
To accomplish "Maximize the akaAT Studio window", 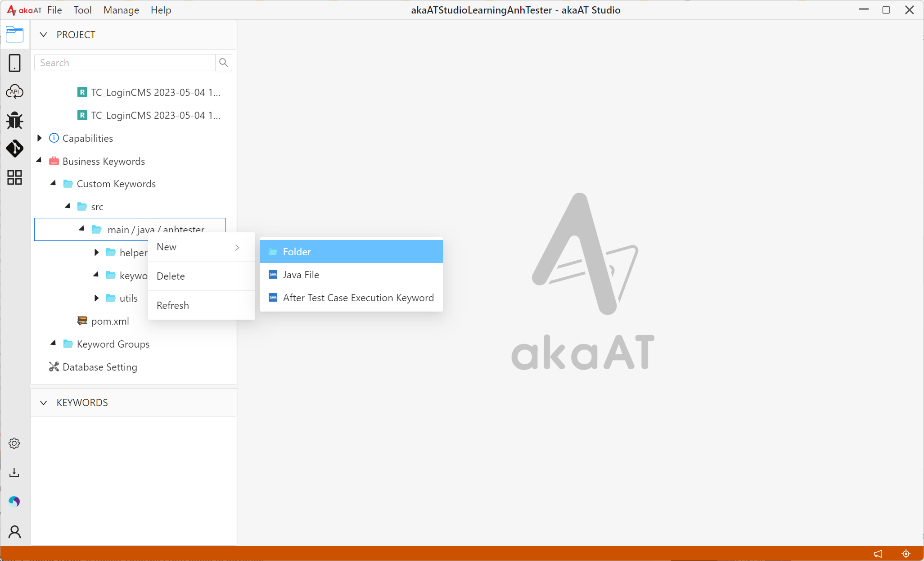I will (x=886, y=10).
